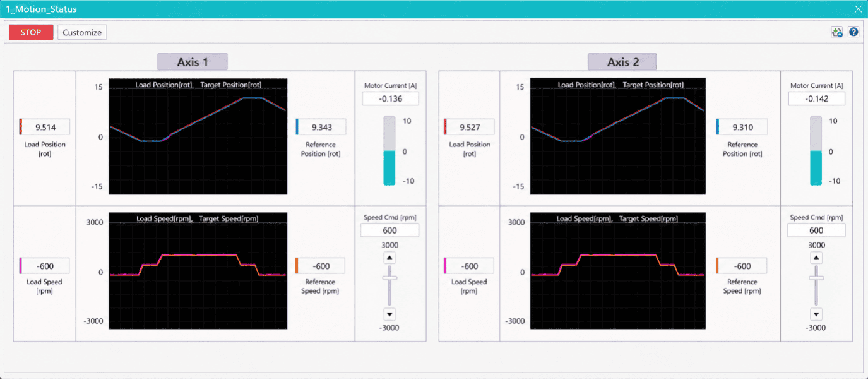Image resolution: width=868 pixels, height=382 pixels.
Task: Click Axis 2 Load Position chart
Action: coord(619,136)
